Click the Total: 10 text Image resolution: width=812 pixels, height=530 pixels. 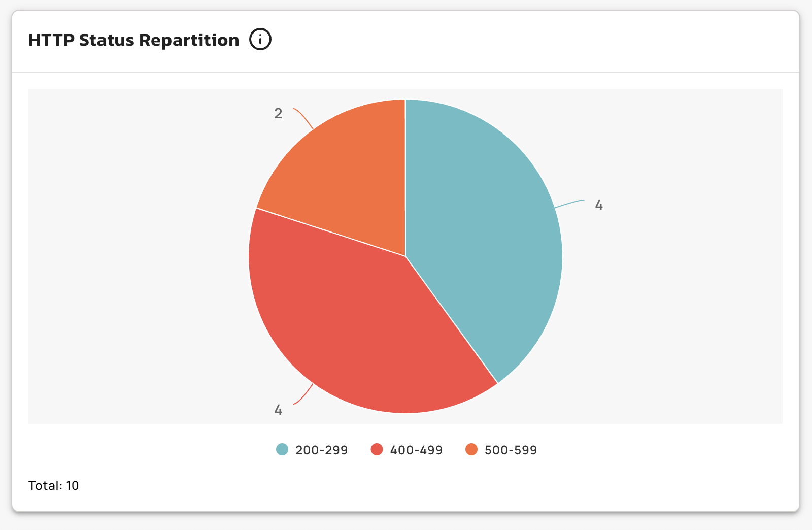pyautogui.click(x=54, y=485)
